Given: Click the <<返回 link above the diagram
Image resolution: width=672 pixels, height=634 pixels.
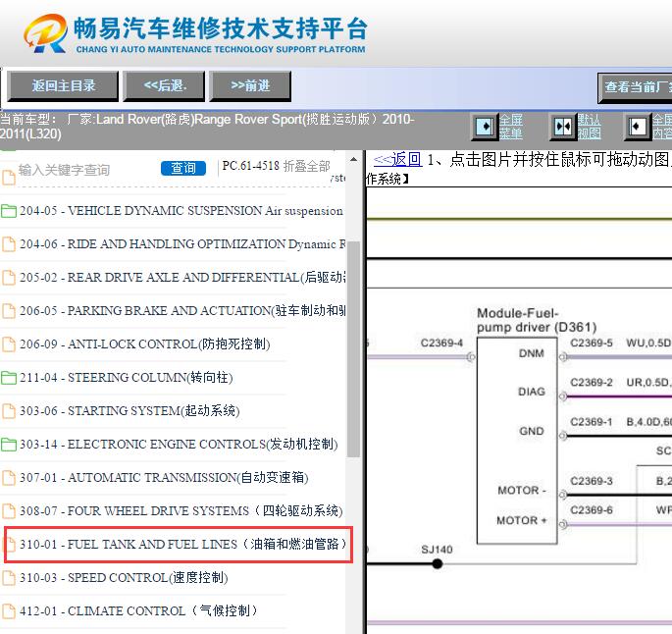Looking at the screenshot, I should pyautogui.click(x=397, y=159).
